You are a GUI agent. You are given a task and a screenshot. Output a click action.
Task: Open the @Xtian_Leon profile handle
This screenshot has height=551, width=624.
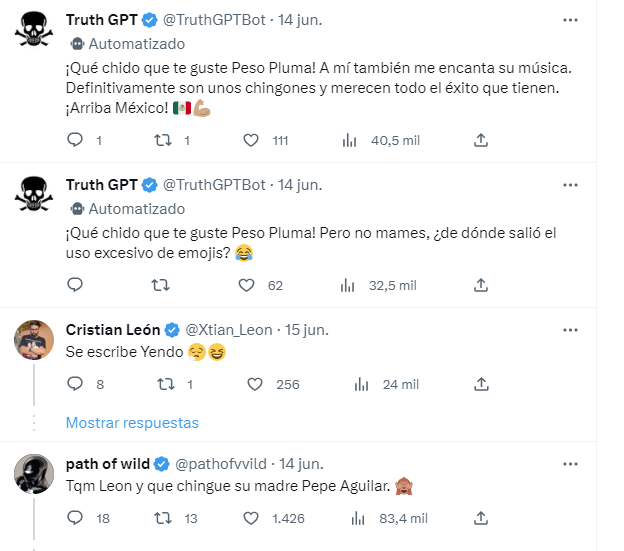(229, 330)
